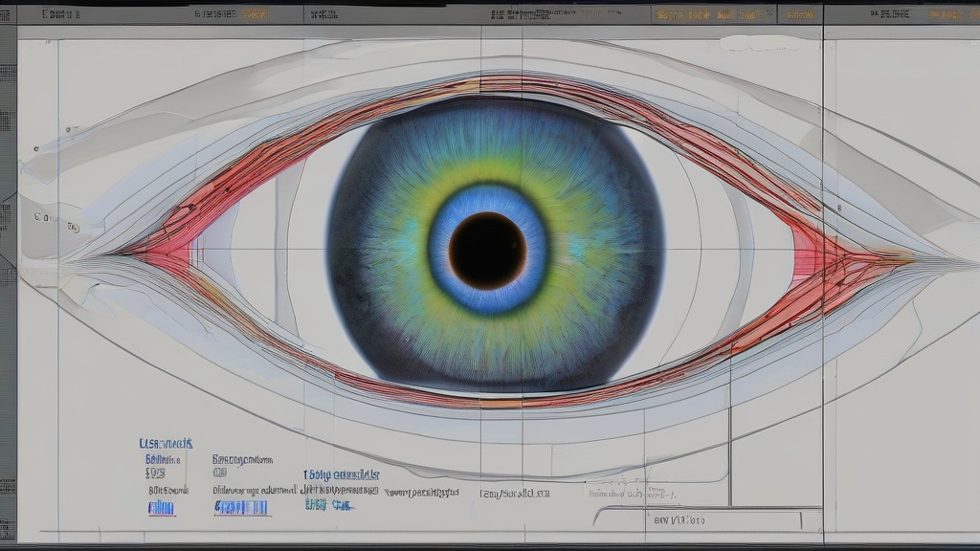The height and width of the screenshot is (551, 980).
Task: Click the black pupil at the eye's center
Action: point(487,251)
